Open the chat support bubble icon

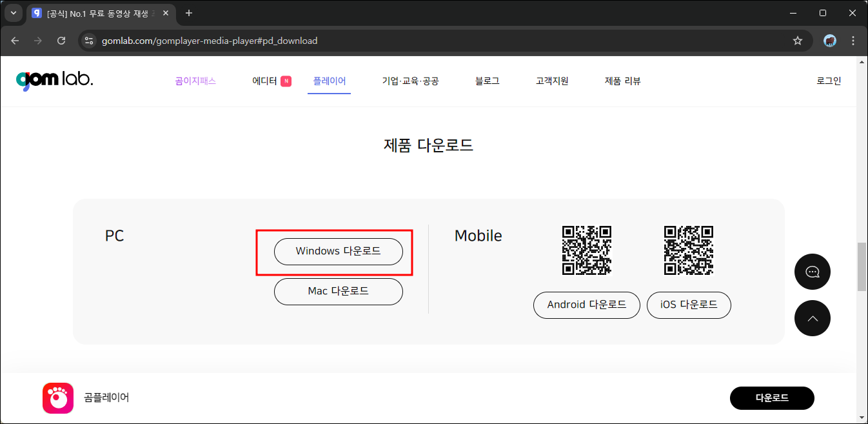(813, 272)
